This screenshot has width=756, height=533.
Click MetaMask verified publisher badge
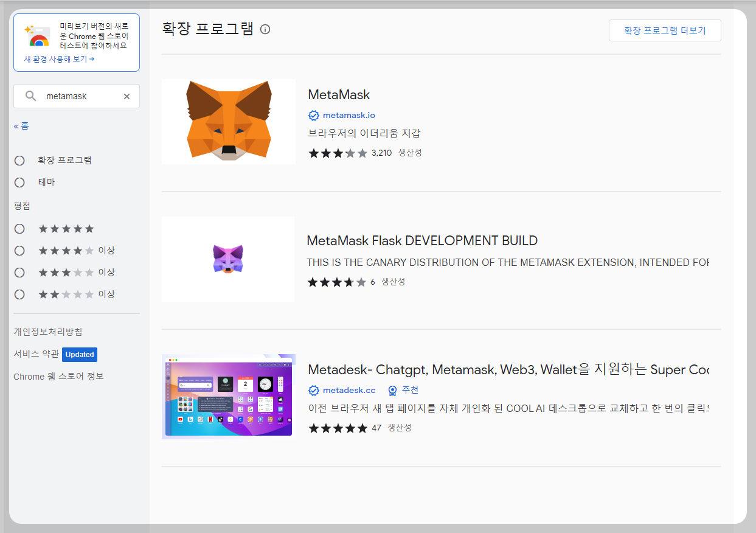pos(314,115)
